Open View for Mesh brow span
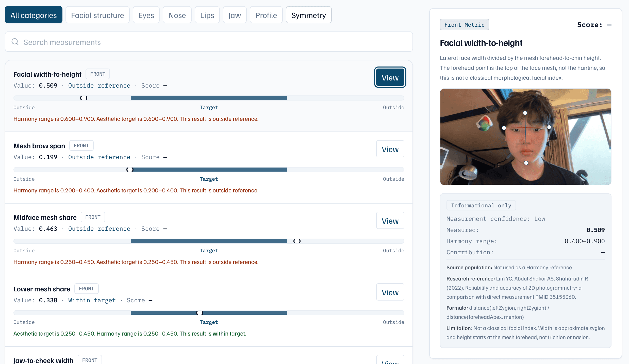 [x=390, y=149]
